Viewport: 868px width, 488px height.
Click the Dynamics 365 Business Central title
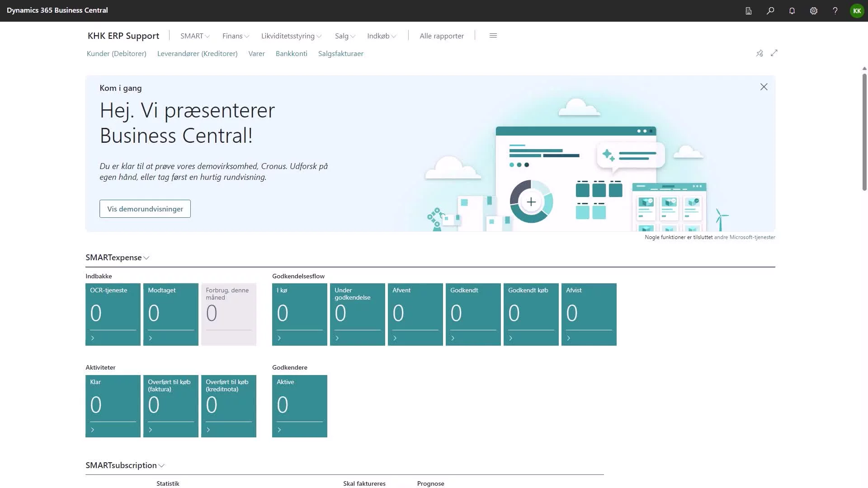coord(57,10)
